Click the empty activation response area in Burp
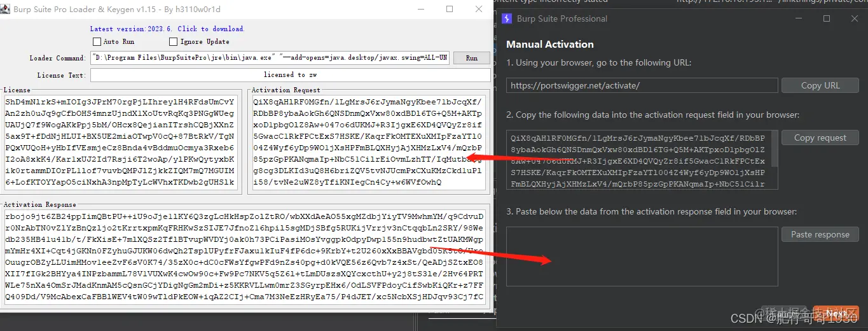 point(642,257)
